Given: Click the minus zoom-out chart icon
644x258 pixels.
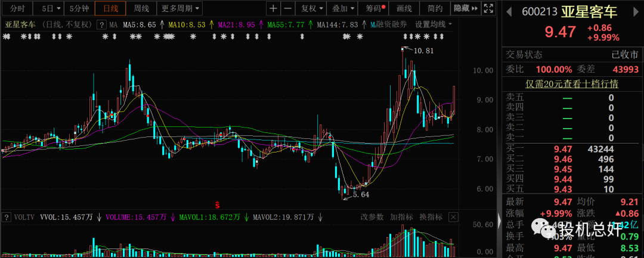Looking at the screenshot, I should pos(287,8).
